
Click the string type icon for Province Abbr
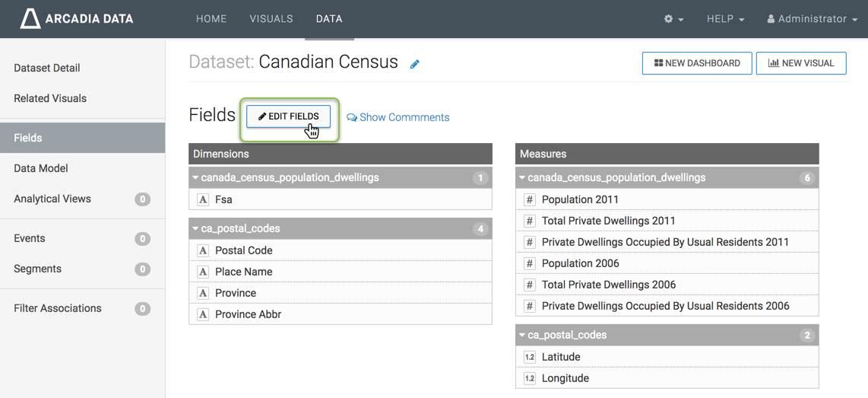(x=203, y=314)
